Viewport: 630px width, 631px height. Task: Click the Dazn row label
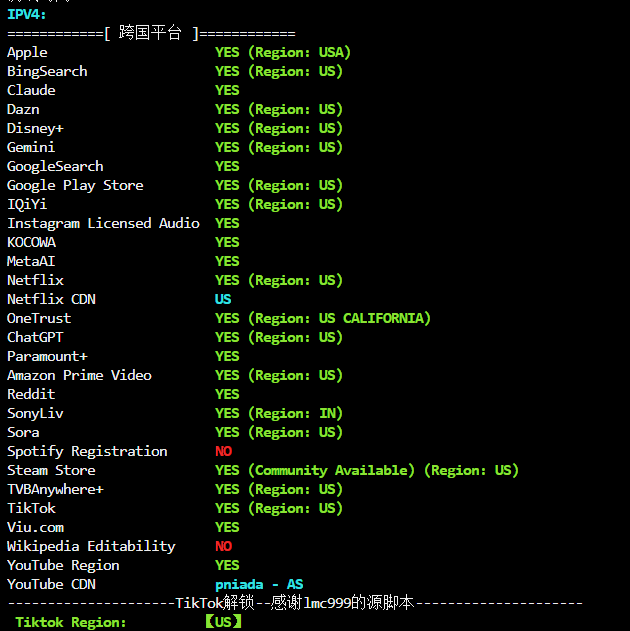click(23, 109)
